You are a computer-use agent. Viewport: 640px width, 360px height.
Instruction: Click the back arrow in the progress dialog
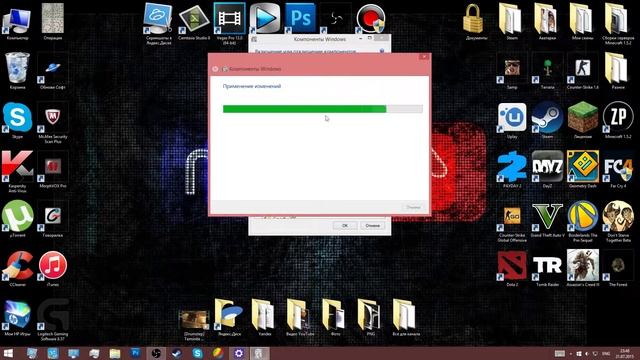(215, 69)
